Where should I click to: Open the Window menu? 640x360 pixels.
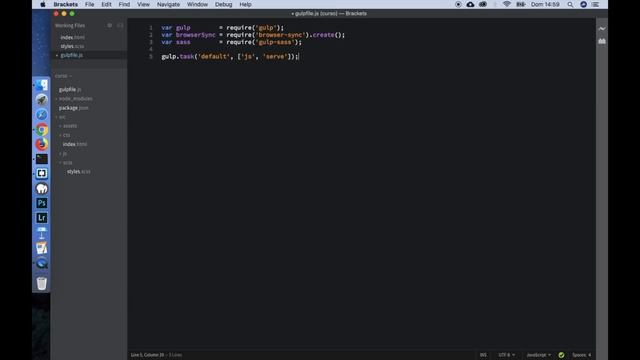197,4
